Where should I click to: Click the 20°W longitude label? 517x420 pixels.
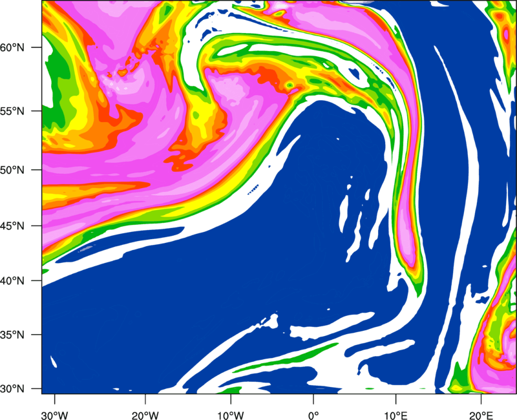[145, 415]
